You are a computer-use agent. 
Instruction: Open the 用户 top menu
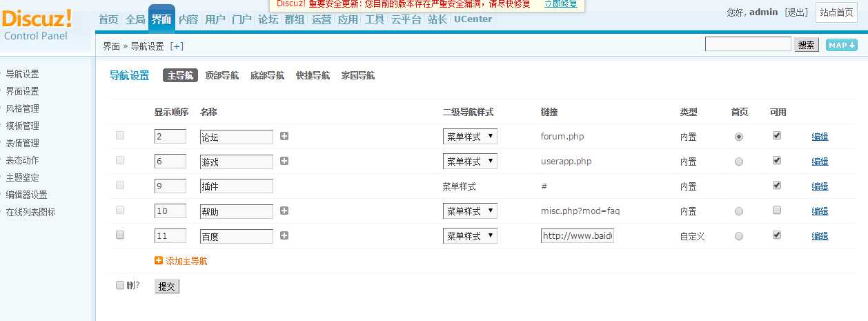point(215,19)
